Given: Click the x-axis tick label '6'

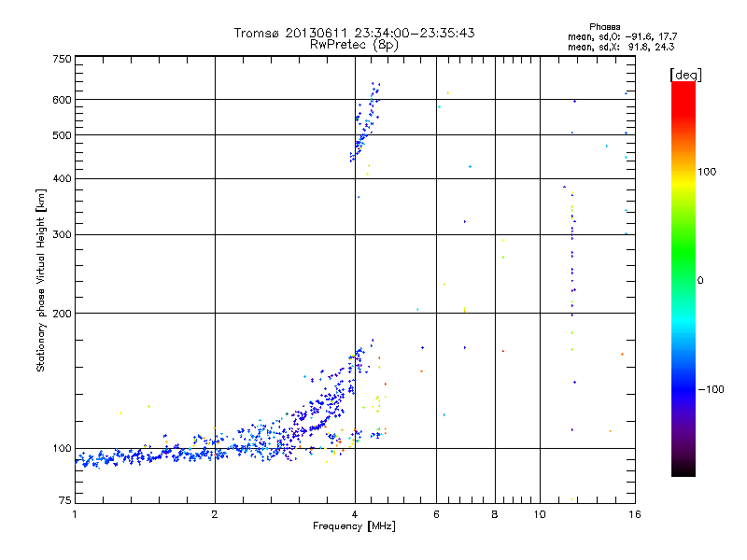Looking at the screenshot, I should (436, 514).
